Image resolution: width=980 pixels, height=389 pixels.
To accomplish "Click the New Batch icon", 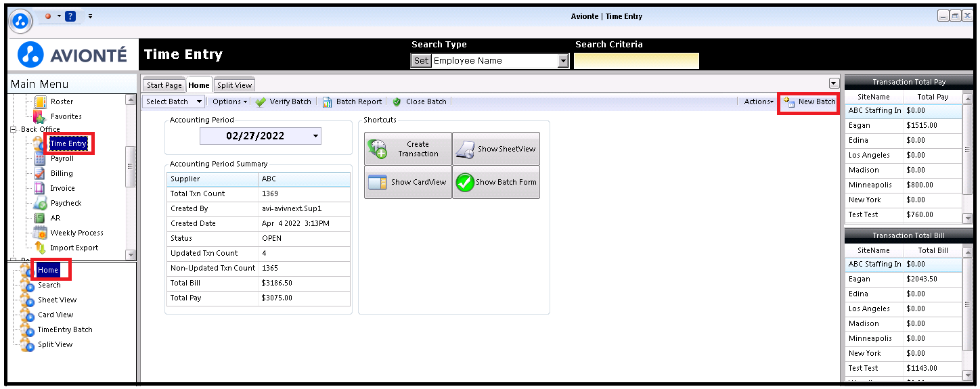I will click(x=789, y=102).
